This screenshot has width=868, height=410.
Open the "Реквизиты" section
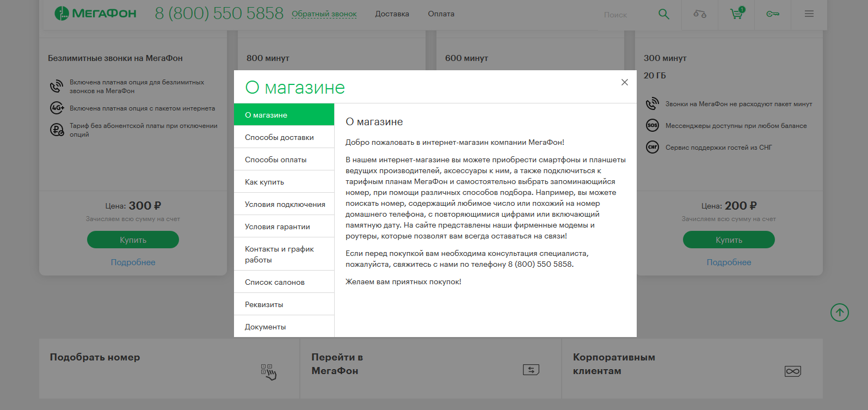(284, 304)
